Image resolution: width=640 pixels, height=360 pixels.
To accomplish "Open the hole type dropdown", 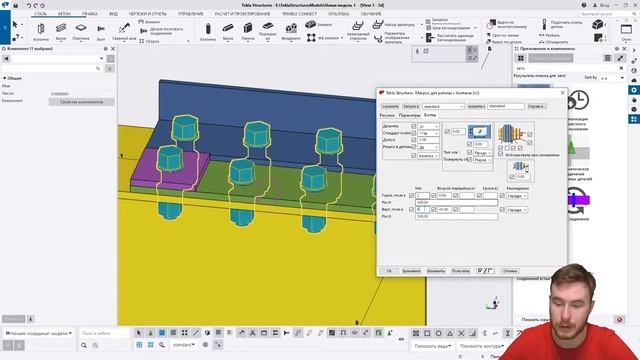I will tap(483, 153).
